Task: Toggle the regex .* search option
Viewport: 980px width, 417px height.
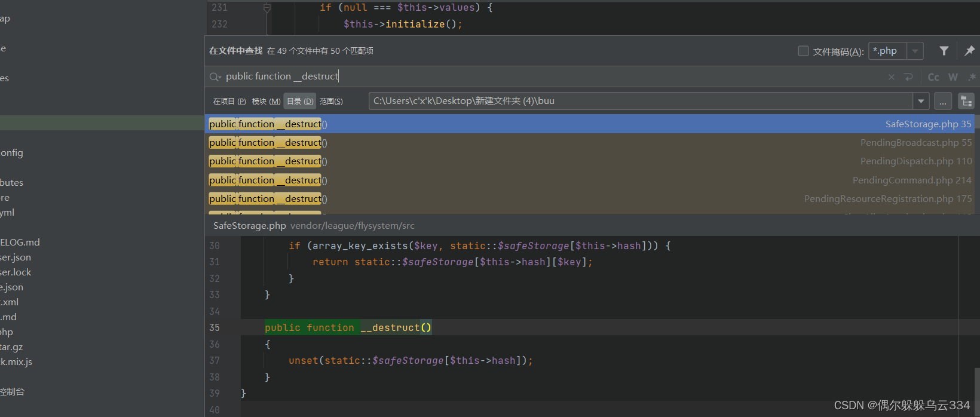Action: click(x=972, y=77)
